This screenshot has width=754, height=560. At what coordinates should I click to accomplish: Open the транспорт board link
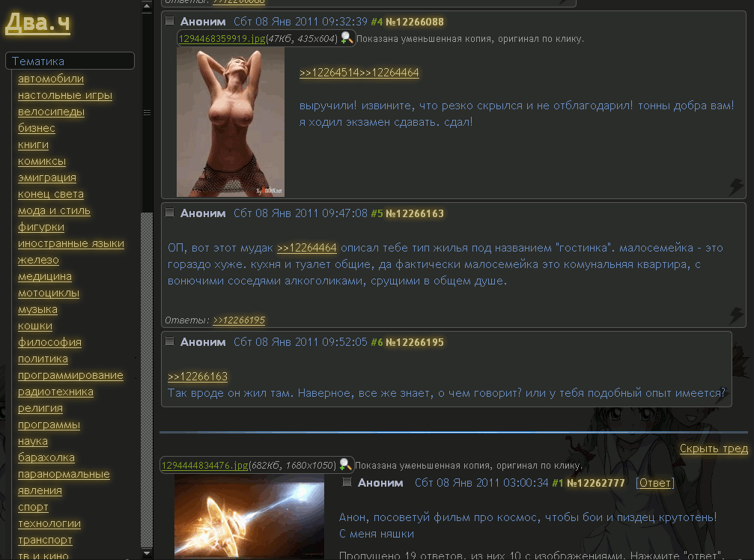coord(45,540)
